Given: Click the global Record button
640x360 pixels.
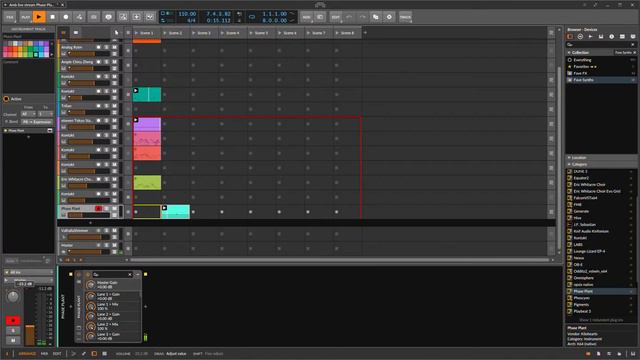Looking at the screenshot, I should (x=66, y=17).
